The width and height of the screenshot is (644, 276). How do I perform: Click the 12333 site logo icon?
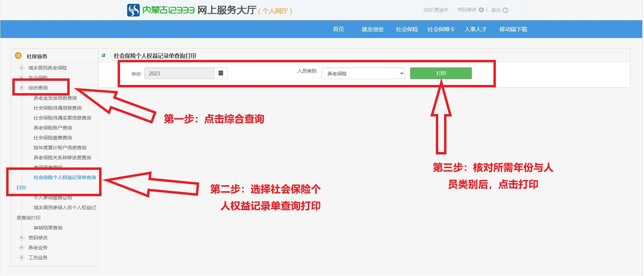coord(133,10)
